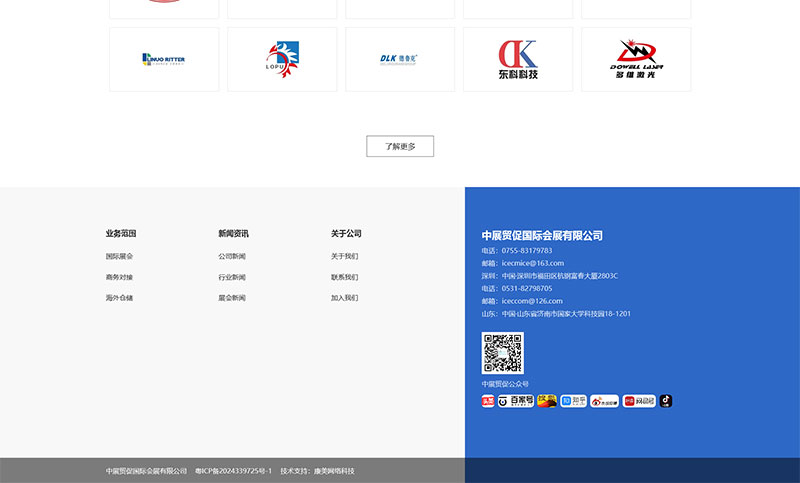Open the Linuo Ritter partner logo
Screen dimensions: 800x483
(164, 59)
